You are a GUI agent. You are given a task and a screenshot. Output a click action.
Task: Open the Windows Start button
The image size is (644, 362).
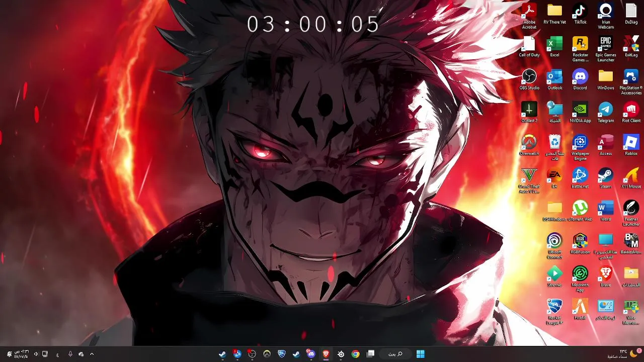coord(421,354)
